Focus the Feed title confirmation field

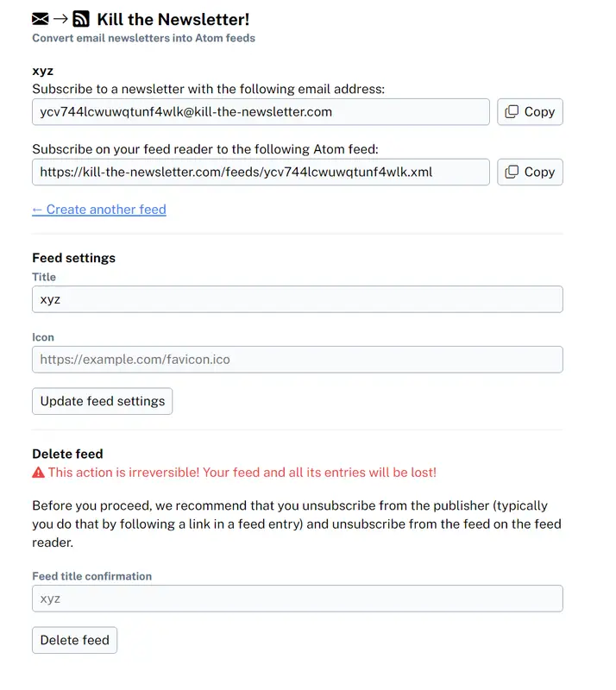297,599
